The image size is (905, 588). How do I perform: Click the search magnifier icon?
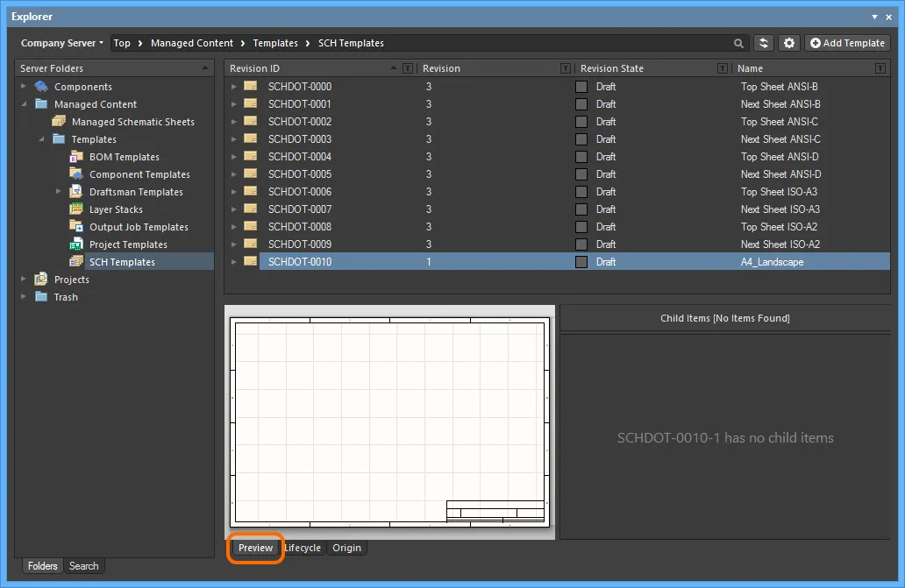738,43
